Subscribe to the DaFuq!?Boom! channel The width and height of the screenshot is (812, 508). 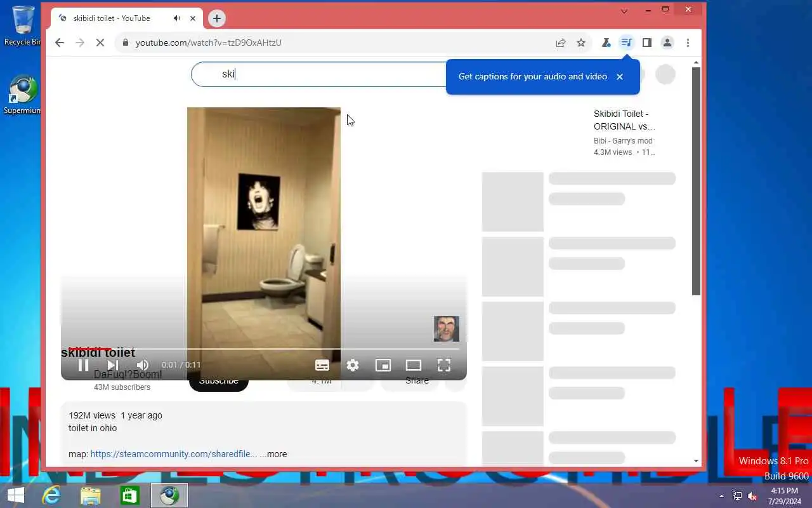(218, 381)
